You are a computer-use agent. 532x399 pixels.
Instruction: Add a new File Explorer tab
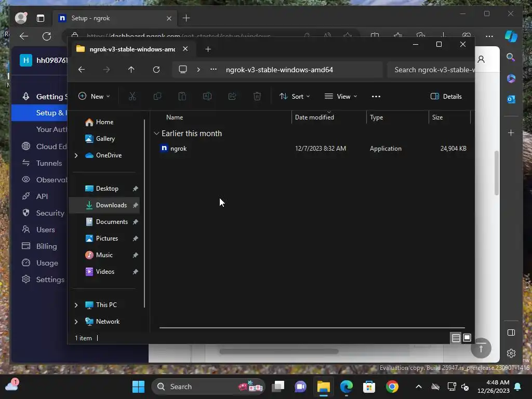coord(208,49)
